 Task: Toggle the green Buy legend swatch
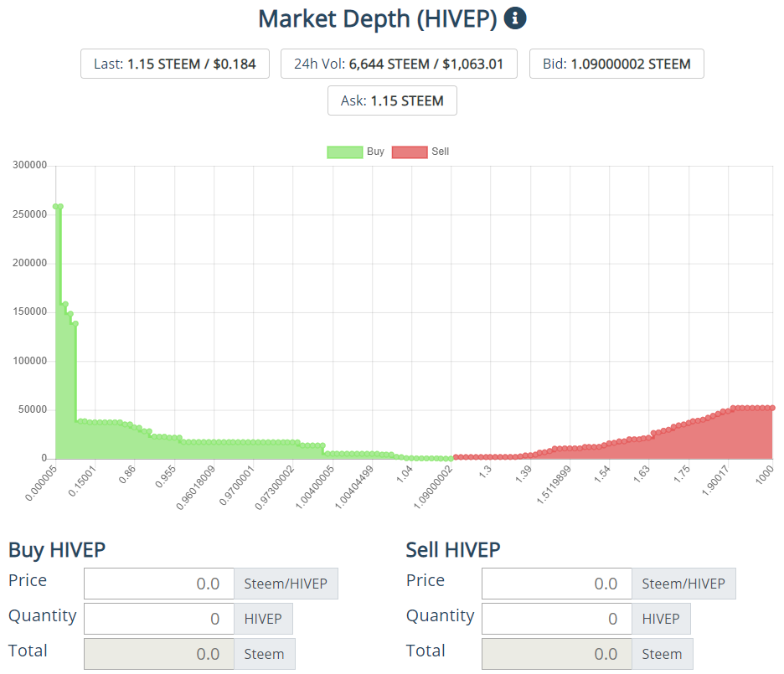(x=344, y=152)
